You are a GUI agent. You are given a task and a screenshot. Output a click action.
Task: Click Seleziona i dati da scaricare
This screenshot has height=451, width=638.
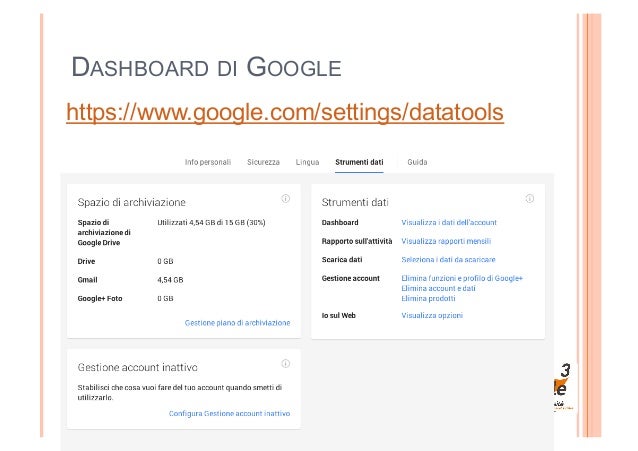[448, 260]
